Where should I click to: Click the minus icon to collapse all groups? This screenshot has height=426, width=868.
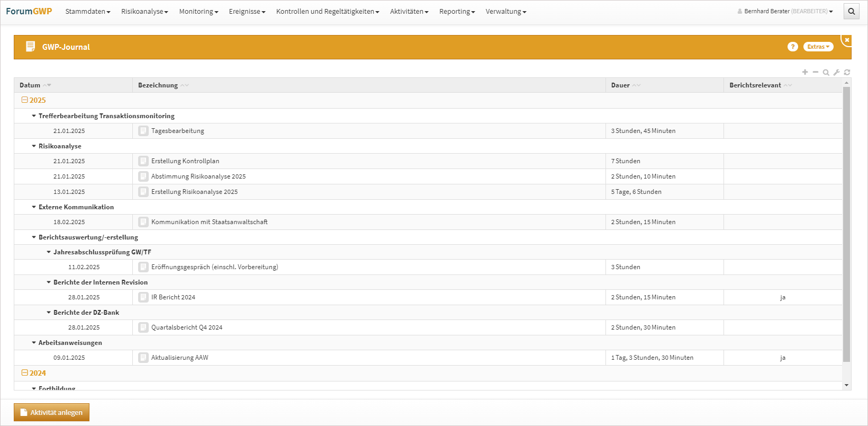[816, 72]
